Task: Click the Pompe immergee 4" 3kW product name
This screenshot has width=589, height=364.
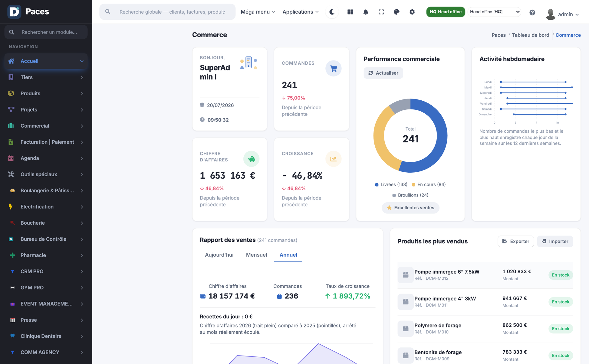Action: 445,298
